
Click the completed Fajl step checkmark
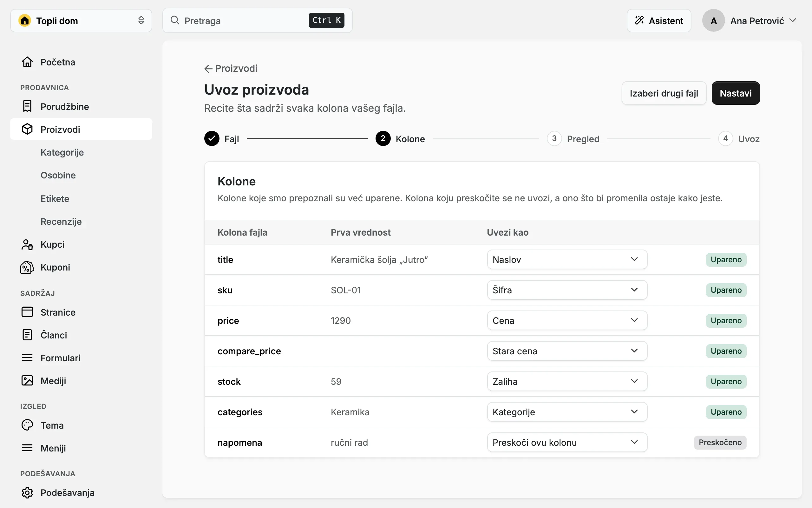[212, 138]
